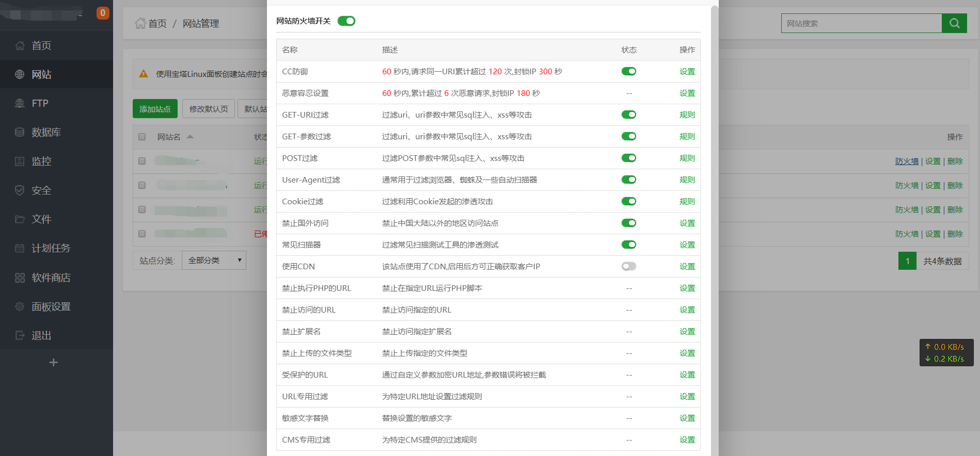
Task: Open the 软件商店 sidebar menu
Action: pos(56,278)
